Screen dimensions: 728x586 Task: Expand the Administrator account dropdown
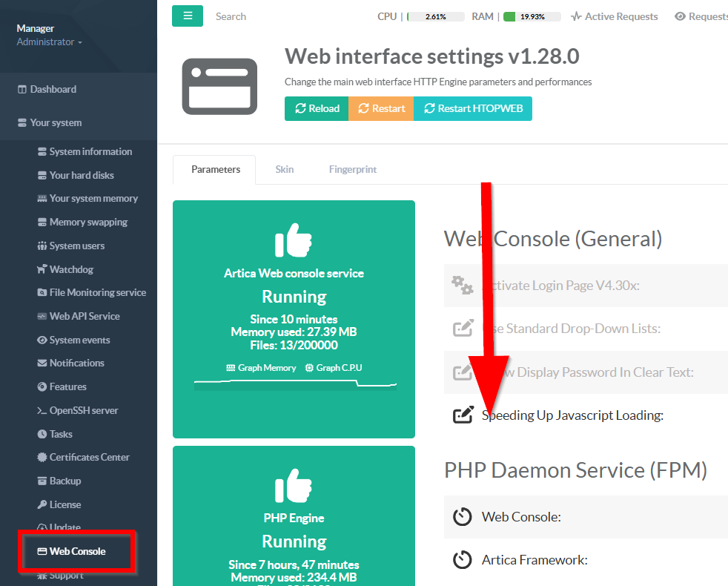coord(49,42)
